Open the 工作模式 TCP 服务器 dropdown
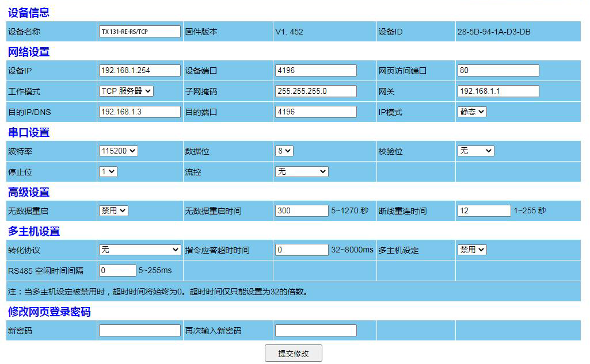The height and width of the screenshot is (364, 590). (x=126, y=91)
